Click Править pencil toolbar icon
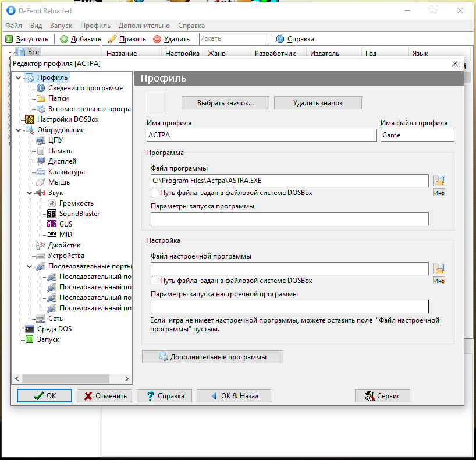 [x=112, y=39]
